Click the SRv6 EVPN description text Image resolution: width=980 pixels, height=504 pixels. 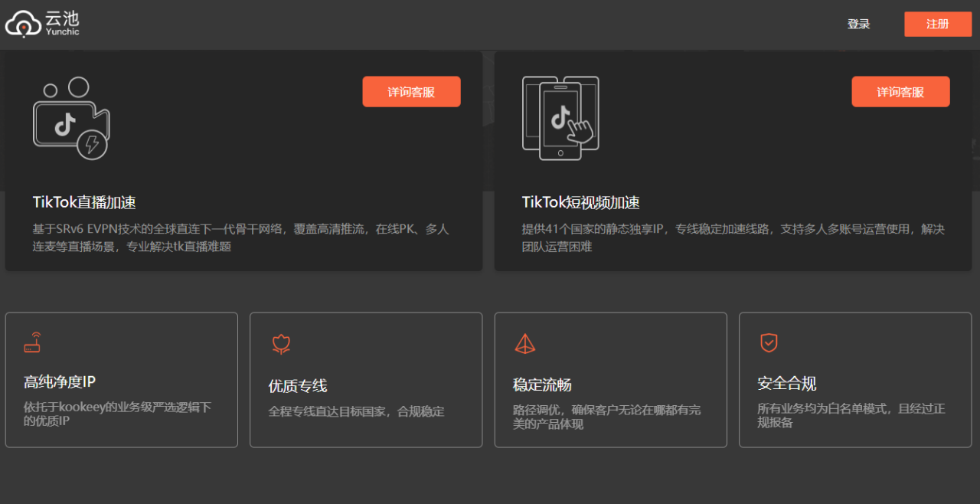pyautogui.click(x=240, y=237)
